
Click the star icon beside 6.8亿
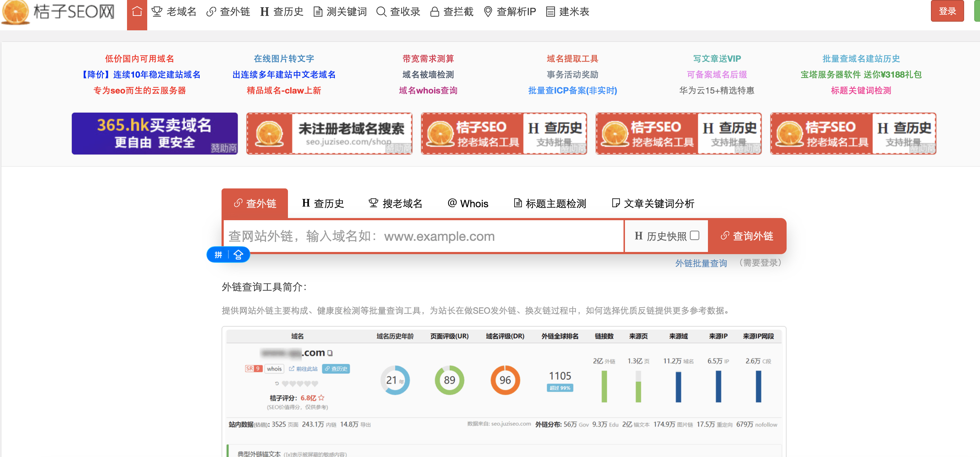pyautogui.click(x=321, y=398)
